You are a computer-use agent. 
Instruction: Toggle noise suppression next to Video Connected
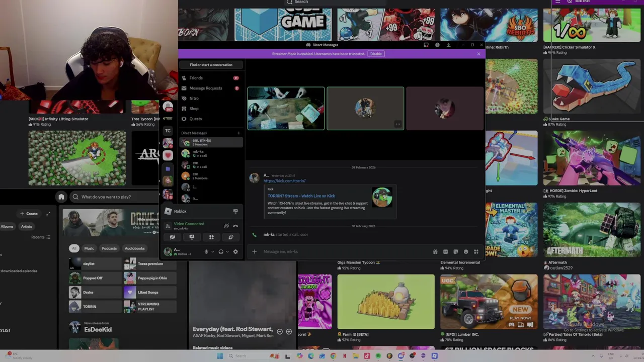[x=226, y=226]
